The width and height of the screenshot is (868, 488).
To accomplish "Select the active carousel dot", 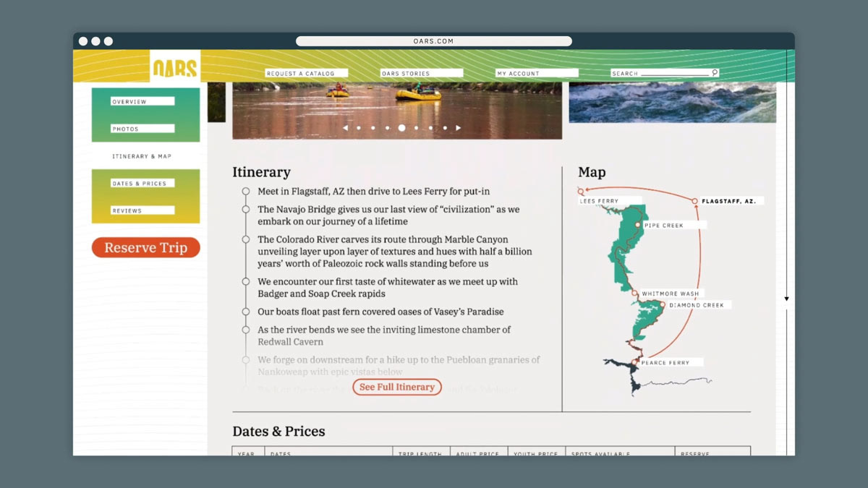I will [401, 128].
